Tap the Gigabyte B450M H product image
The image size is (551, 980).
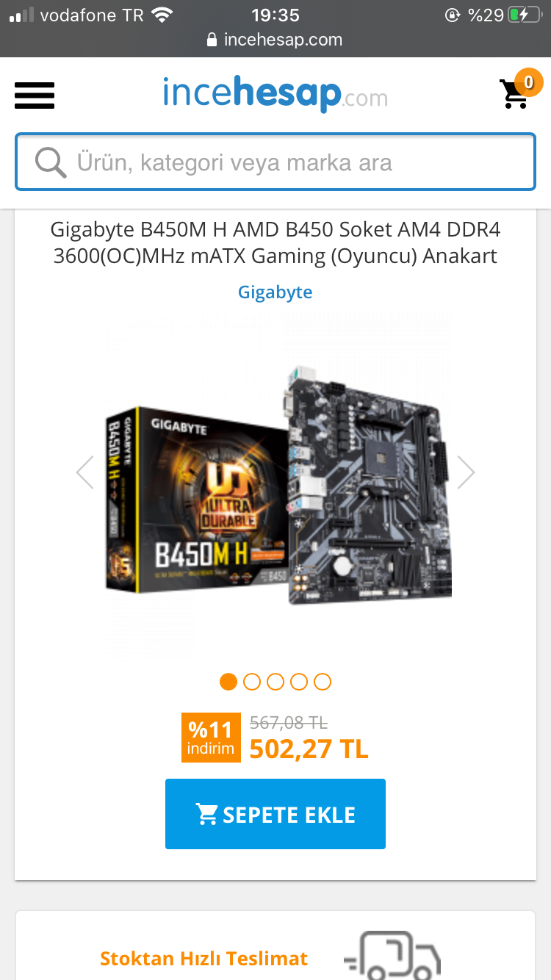pos(278,485)
